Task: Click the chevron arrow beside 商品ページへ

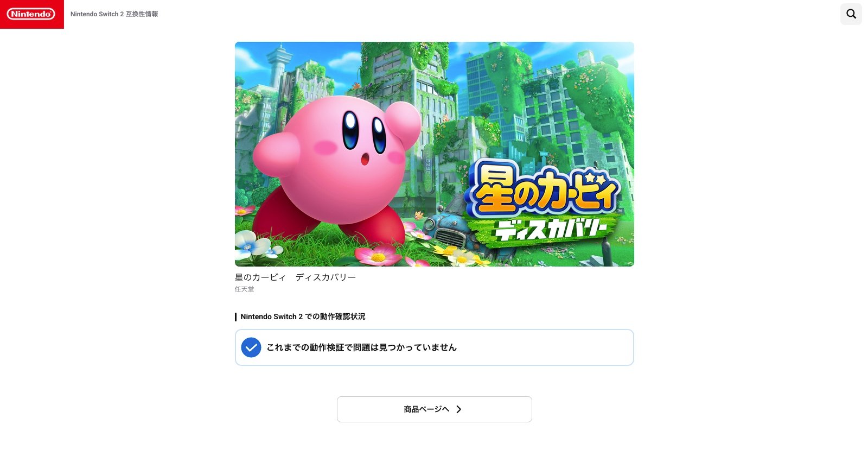Action: pyautogui.click(x=459, y=409)
